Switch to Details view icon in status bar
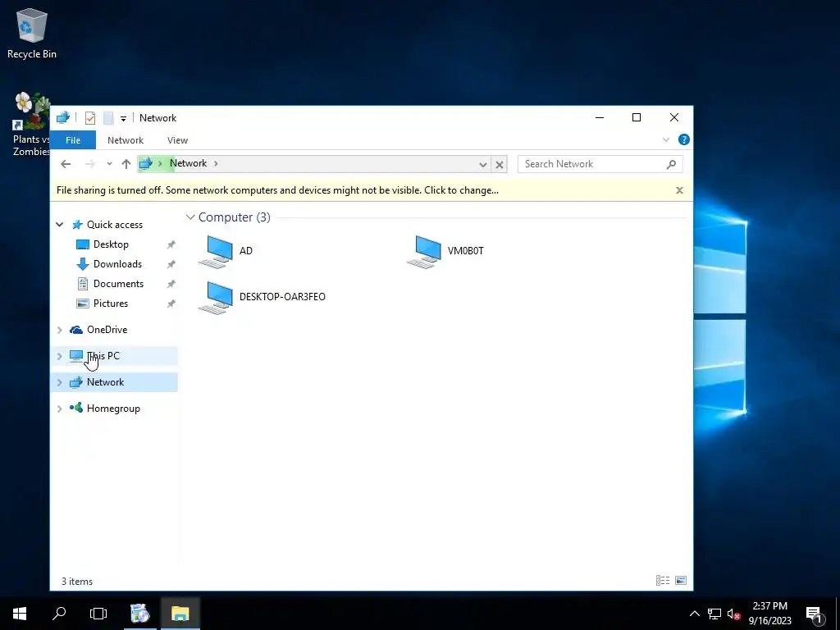 663,581
